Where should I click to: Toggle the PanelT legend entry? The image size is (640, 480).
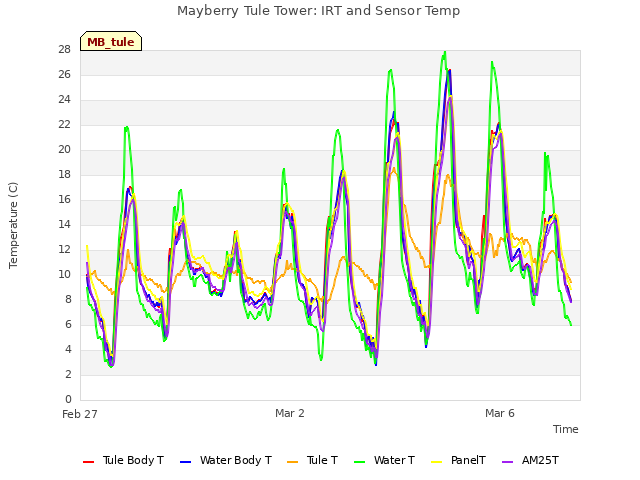point(459,460)
